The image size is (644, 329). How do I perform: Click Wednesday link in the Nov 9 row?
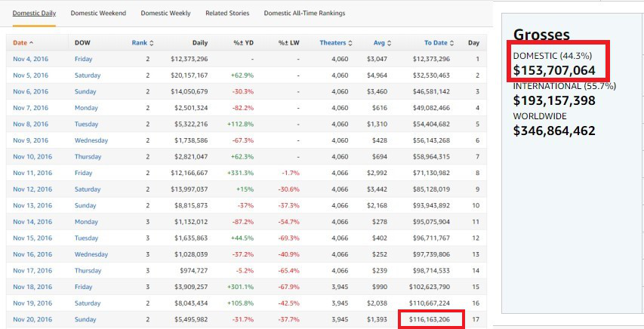point(91,140)
